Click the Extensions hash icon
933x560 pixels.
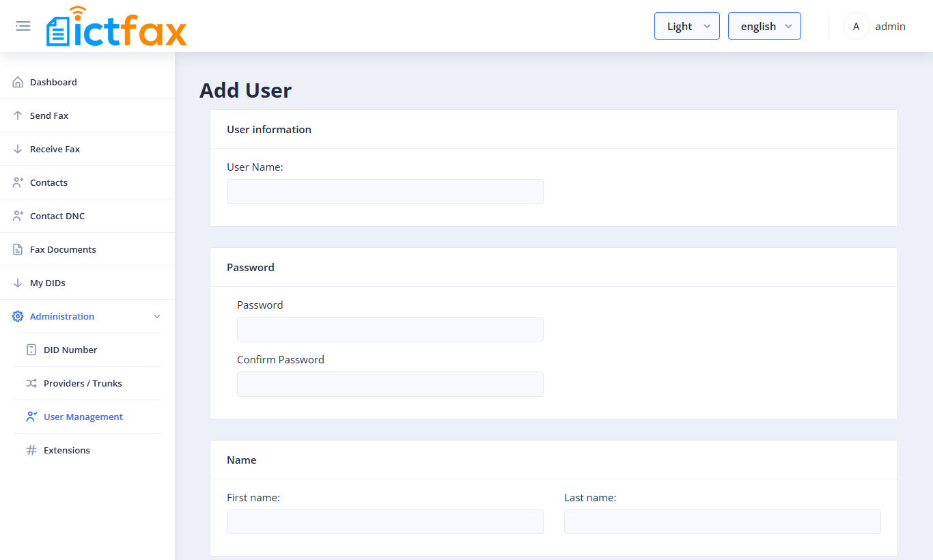(x=31, y=450)
